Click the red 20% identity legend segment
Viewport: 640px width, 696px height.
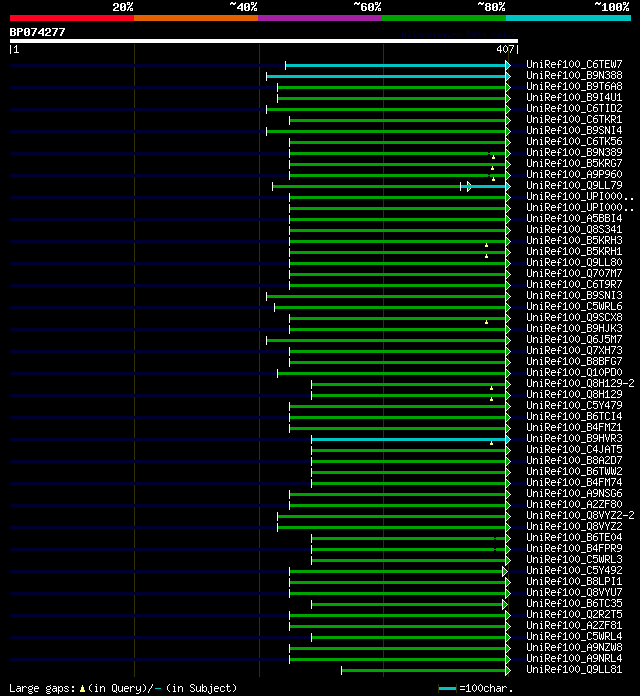coord(72,18)
